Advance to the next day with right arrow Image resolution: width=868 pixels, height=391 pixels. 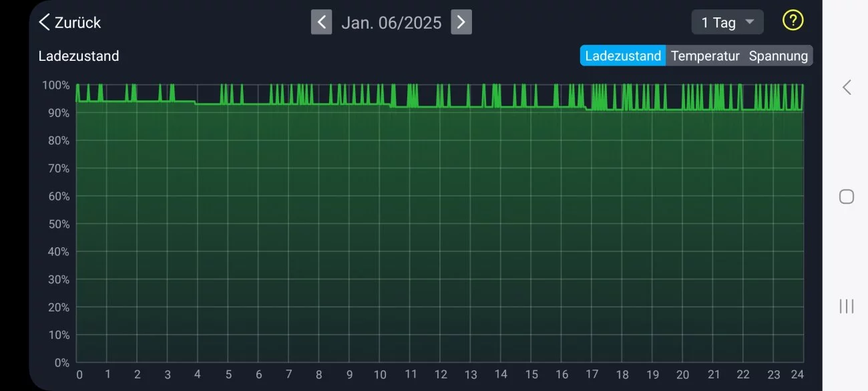461,22
